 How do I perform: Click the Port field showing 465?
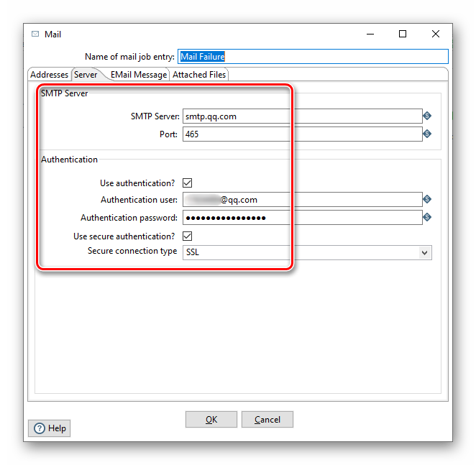[303, 134]
